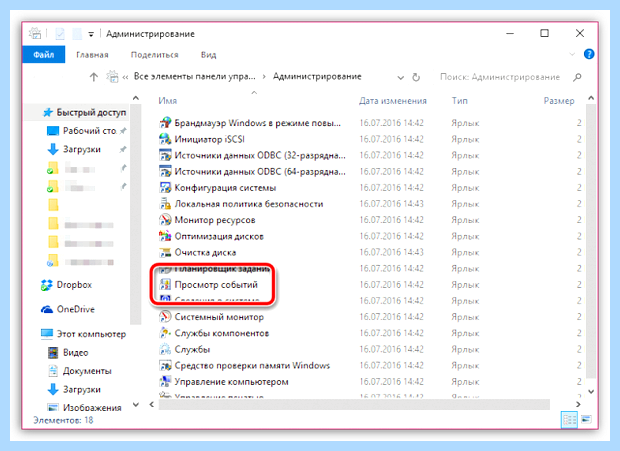
Task: Select the Службы компонентов icon
Action: coord(165,333)
